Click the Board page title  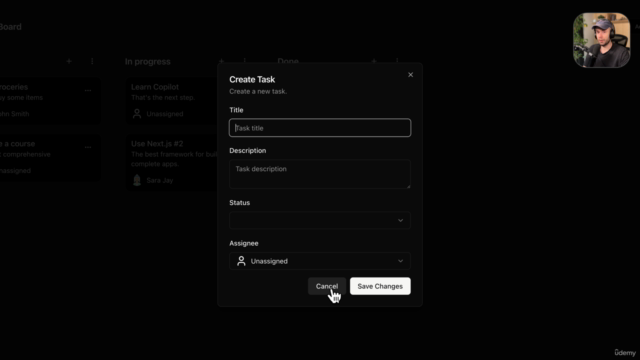pyautogui.click(x=10, y=27)
